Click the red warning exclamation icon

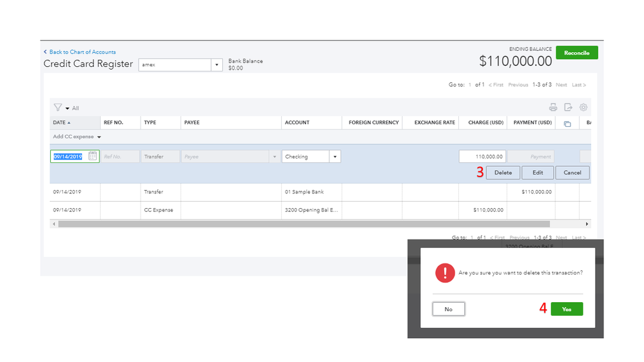pyautogui.click(x=445, y=273)
